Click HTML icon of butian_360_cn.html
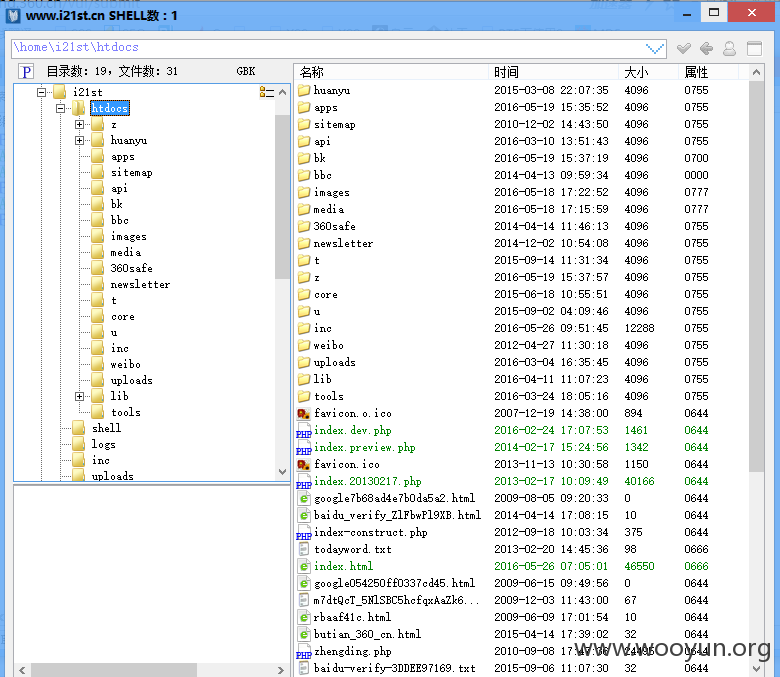 (303, 634)
